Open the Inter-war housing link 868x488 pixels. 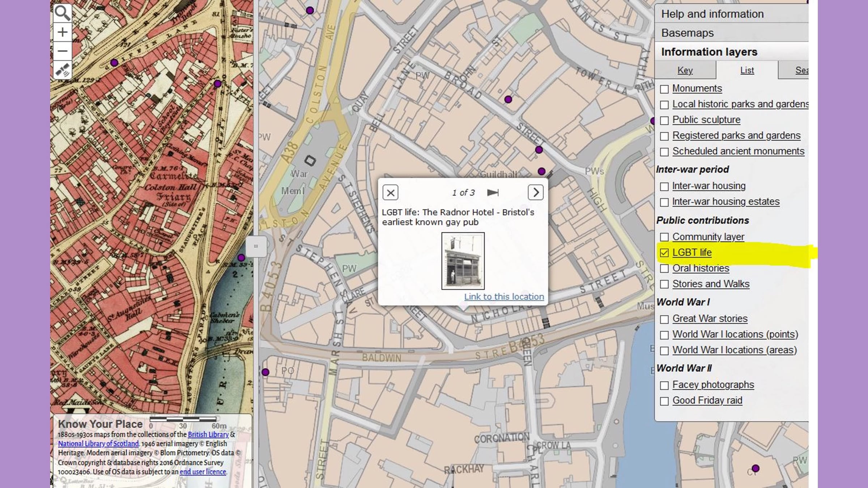(709, 186)
